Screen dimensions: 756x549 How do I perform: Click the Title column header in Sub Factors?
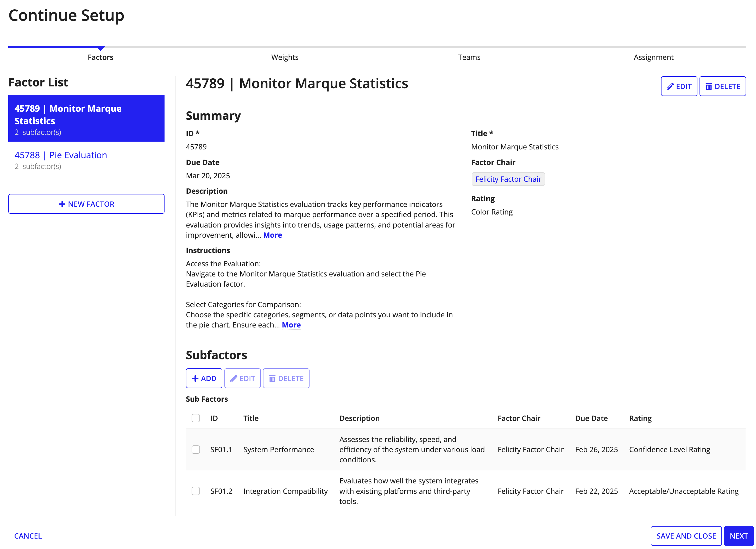pyautogui.click(x=251, y=418)
